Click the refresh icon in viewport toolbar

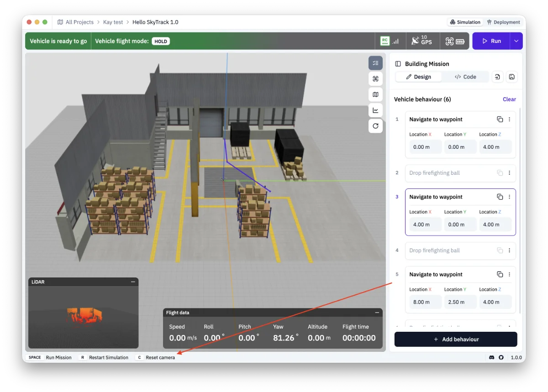(x=375, y=126)
